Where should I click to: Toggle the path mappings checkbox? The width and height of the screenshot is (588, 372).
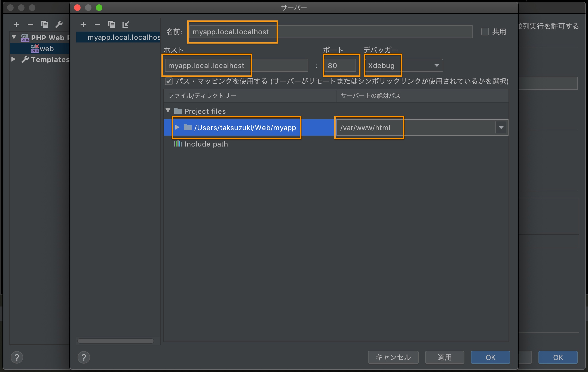pos(169,81)
